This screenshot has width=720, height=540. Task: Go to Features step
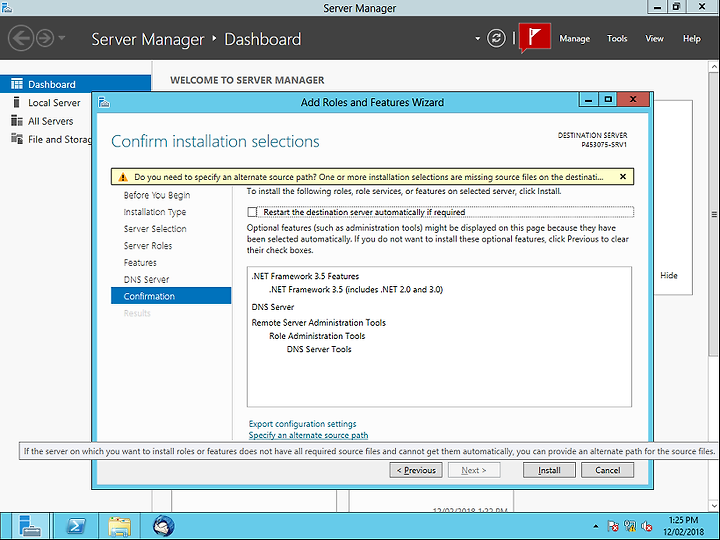point(140,263)
